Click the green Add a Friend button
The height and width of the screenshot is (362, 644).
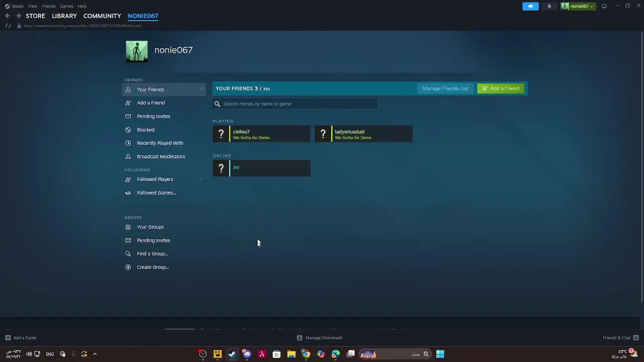(x=501, y=88)
